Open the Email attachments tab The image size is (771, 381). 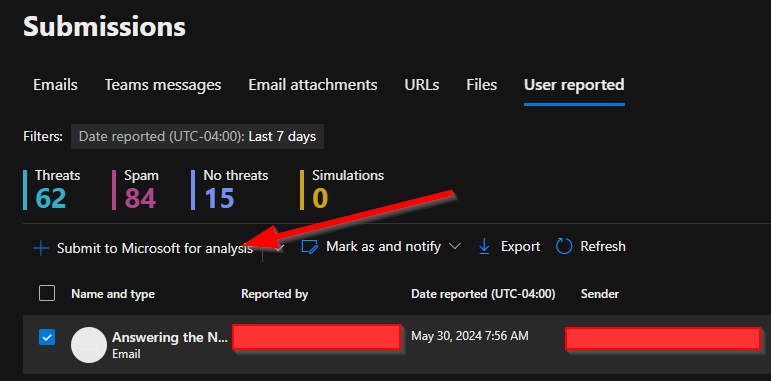pos(313,85)
